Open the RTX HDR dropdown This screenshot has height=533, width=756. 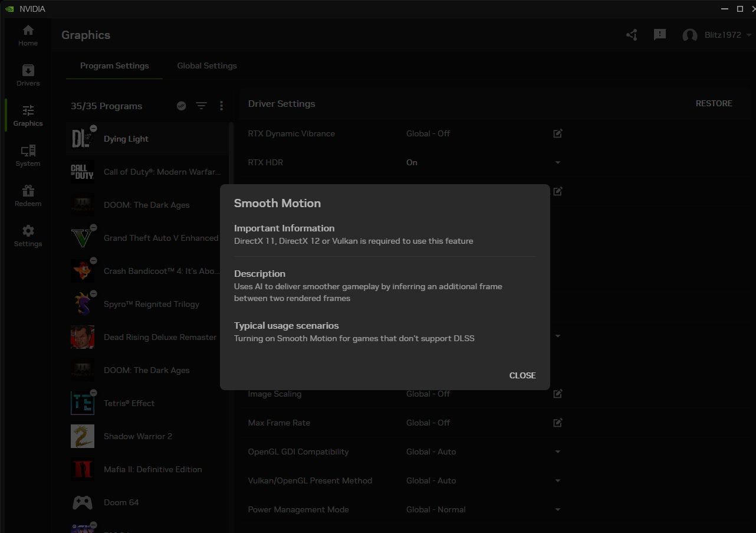pos(557,162)
